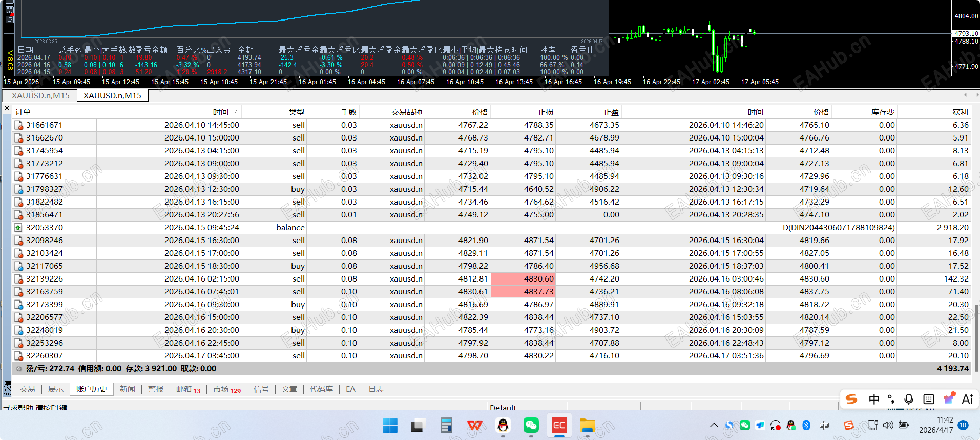Open WPS Office from the taskbar
Screen dimensions: 980x440
pos(475,425)
